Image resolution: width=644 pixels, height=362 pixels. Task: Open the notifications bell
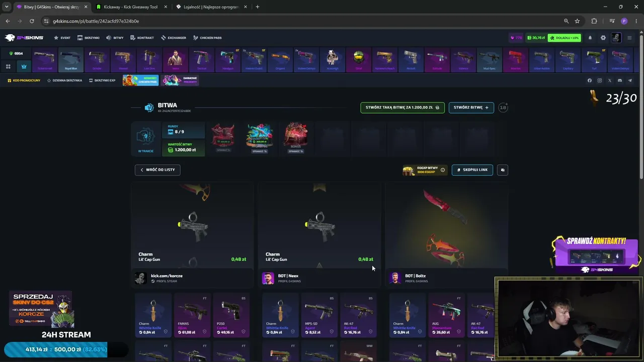coord(590,38)
